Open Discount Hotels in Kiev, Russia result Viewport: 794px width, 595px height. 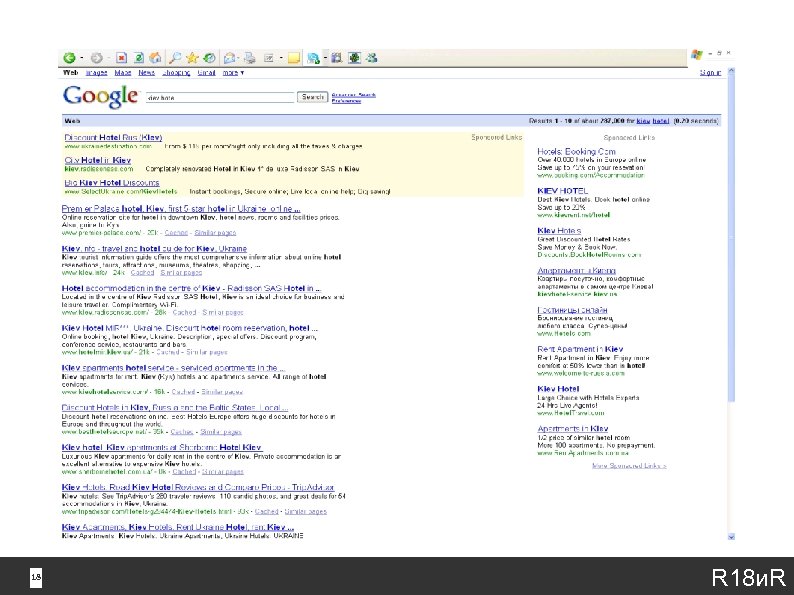(x=175, y=408)
